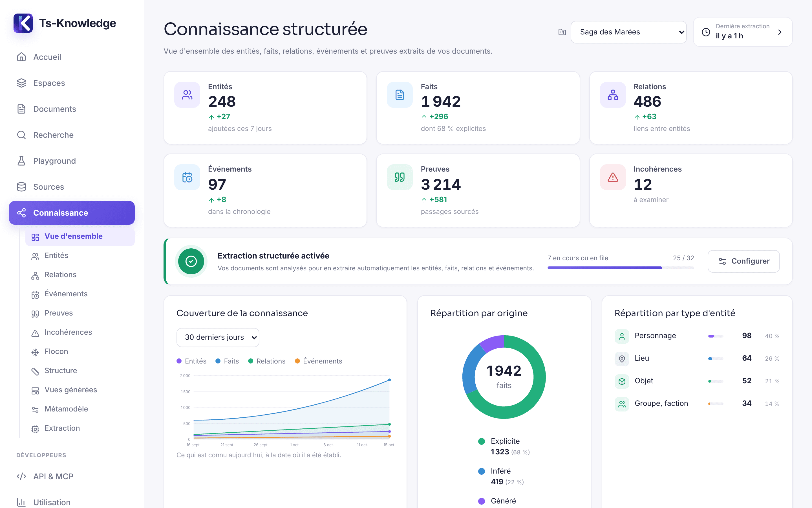Toggle the Événements series in chart legend
The height and width of the screenshot is (508, 812).
tap(318, 361)
